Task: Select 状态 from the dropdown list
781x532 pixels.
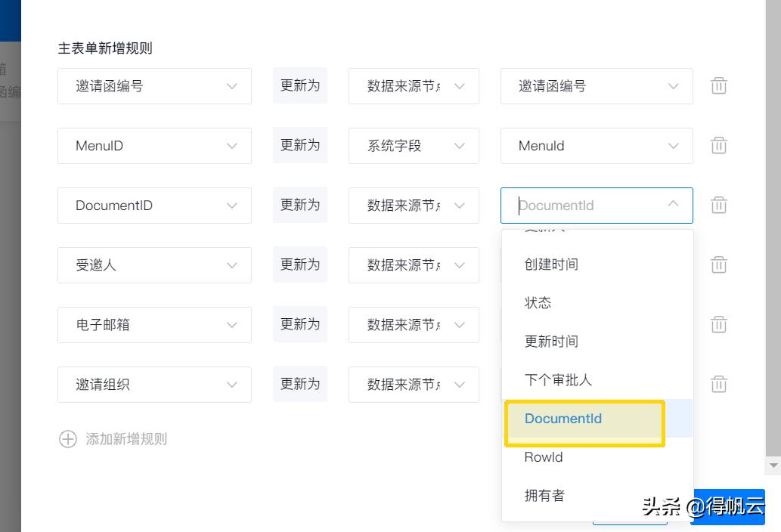Action: pos(538,302)
